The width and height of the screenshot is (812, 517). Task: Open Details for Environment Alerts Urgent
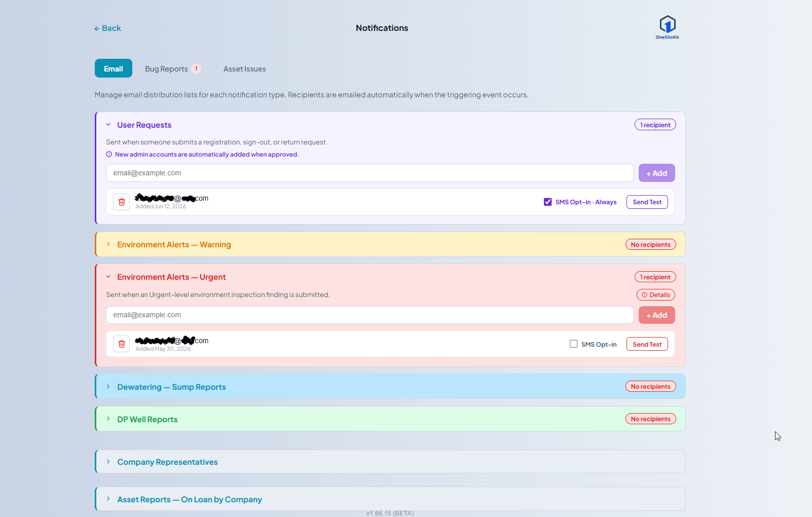point(656,294)
